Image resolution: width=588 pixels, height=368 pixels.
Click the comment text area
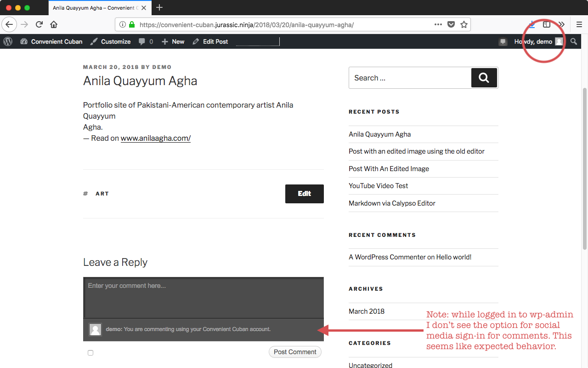click(x=204, y=298)
